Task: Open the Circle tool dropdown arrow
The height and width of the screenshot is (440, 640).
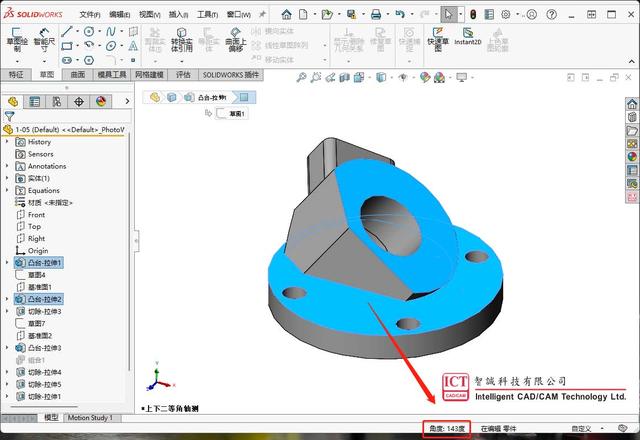Action: (99, 31)
